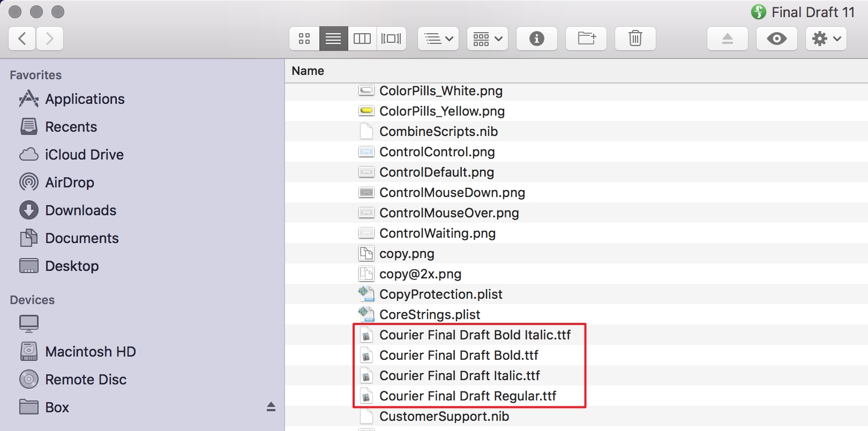
Task: Open Desktop in the sidebar
Action: (x=72, y=266)
